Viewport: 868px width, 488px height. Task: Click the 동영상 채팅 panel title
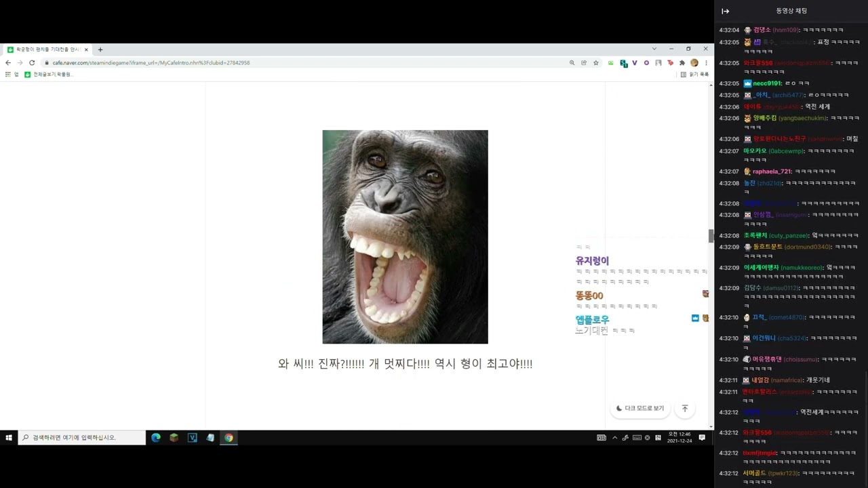pos(791,11)
